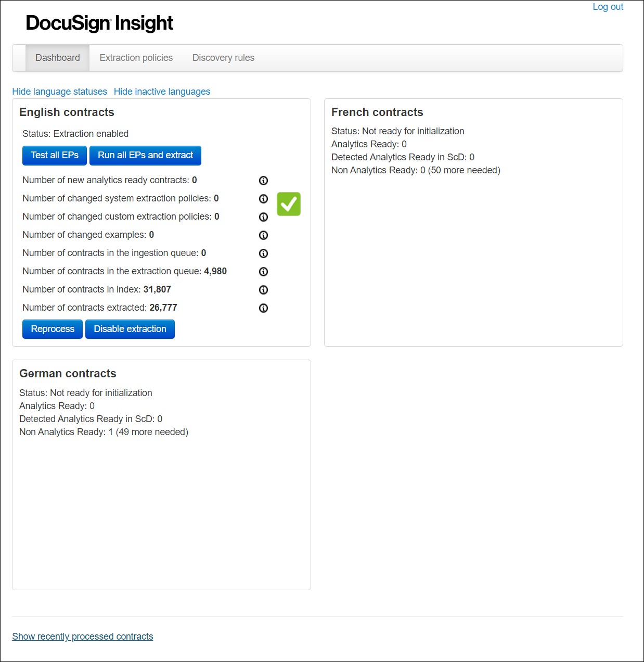Image resolution: width=644 pixels, height=662 pixels.
Task: Open info for extraction queue contracts
Action: [x=263, y=272]
